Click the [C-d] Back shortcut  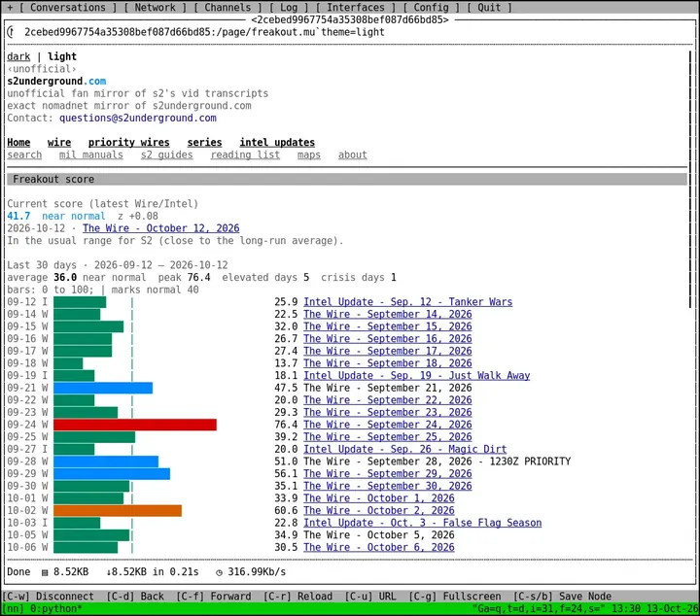tap(135, 597)
